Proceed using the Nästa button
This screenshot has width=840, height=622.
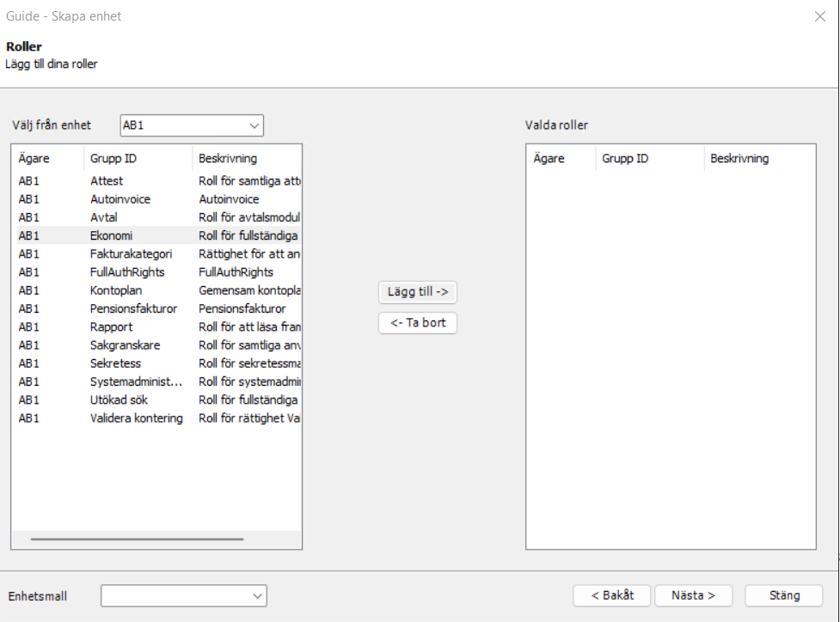(x=694, y=595)
